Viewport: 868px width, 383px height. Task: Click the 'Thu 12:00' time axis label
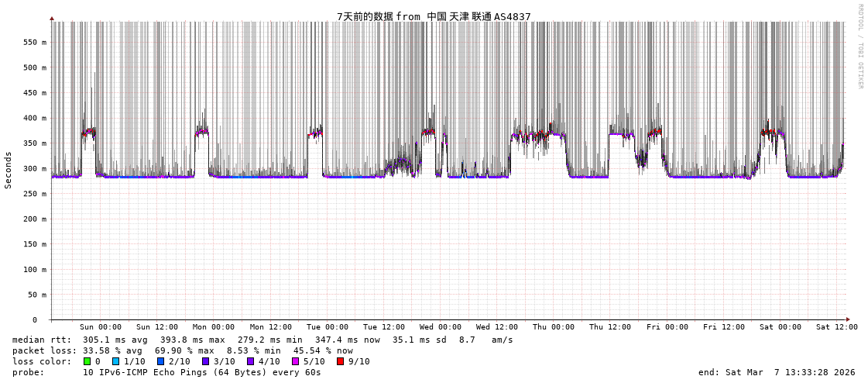pyautogui.click(x=610, y=327)
